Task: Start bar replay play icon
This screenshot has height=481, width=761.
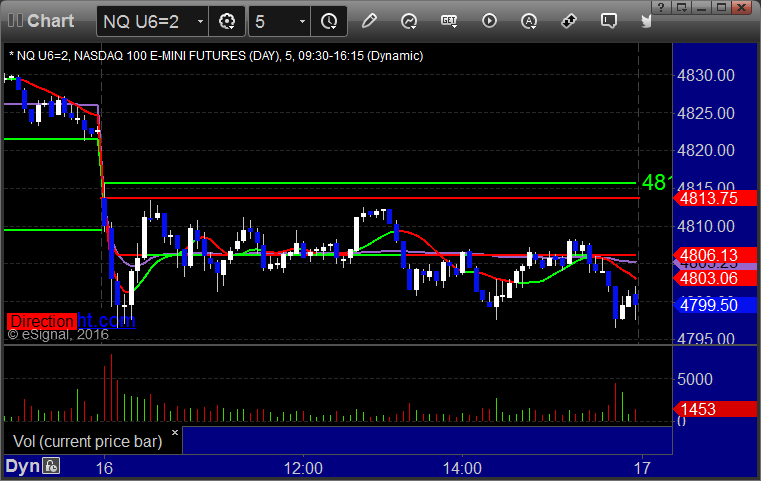Action: tap(489, 21)
